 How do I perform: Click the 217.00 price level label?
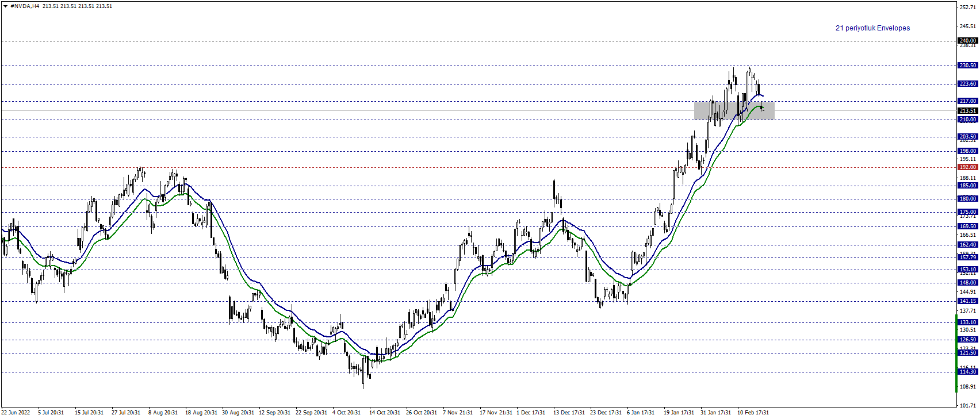(967, 101)
